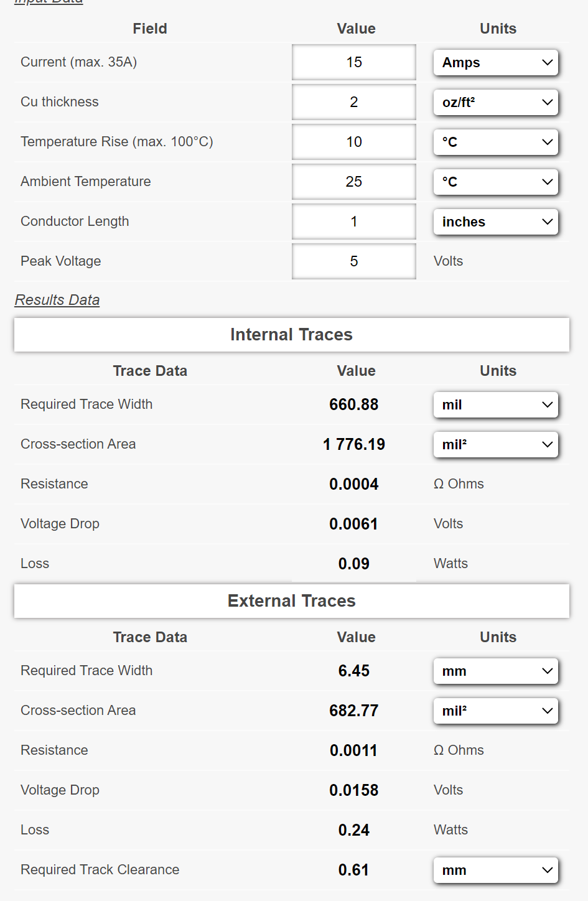Viewport: 588px width, 901px height.
Task: Click the Current value input field
Action: 353,62
